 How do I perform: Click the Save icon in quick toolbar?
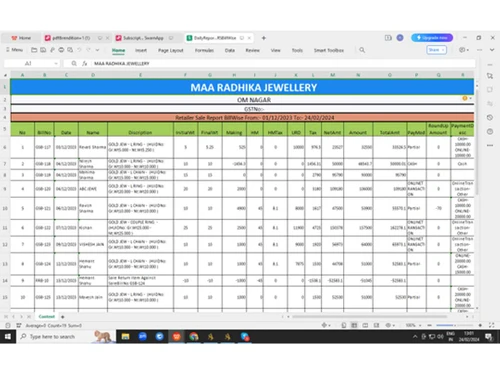[x=43, y=50]
